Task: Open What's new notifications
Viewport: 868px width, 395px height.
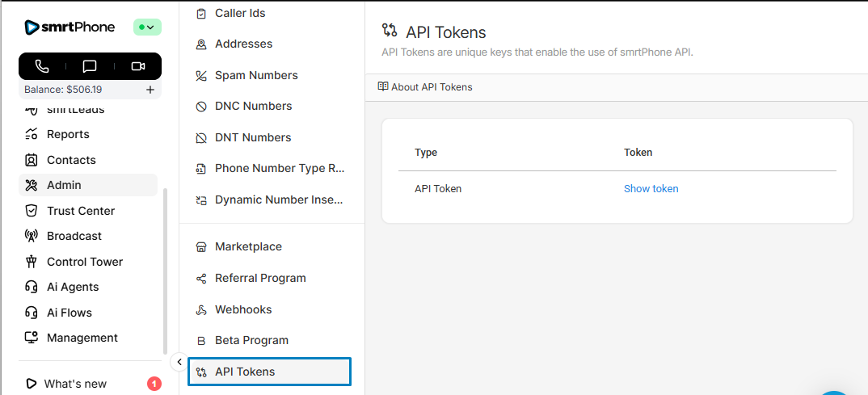Action: [75, 384]
